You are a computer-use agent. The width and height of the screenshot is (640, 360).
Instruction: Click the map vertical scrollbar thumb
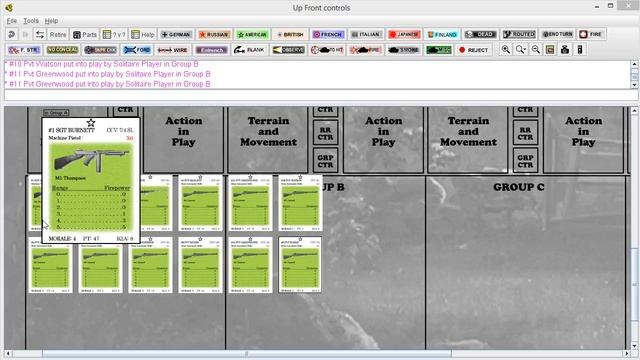(x=634, y=285)
